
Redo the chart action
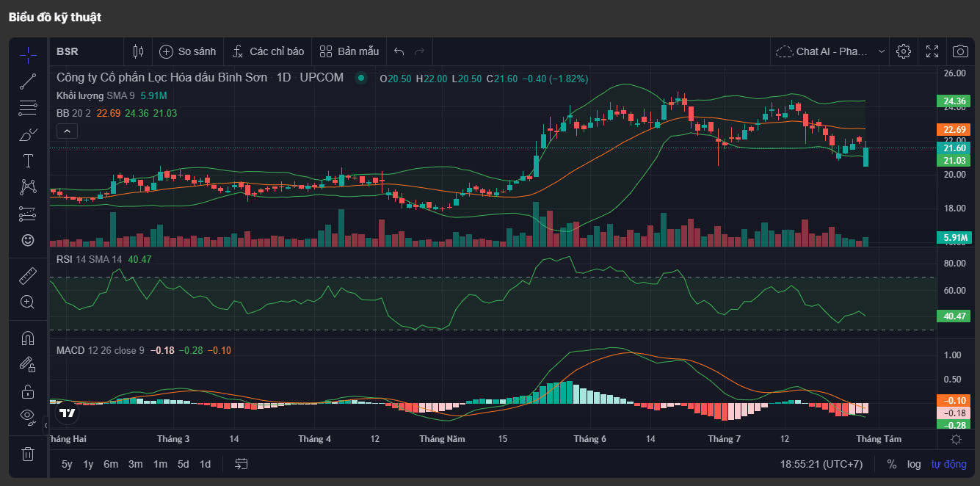tap(420, 51)
